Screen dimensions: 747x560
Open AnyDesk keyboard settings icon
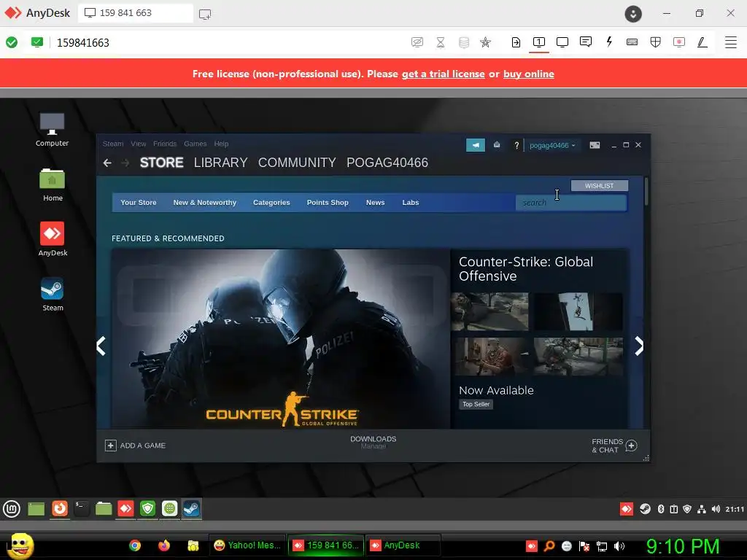pyautogui.click(x=632, y=42)
